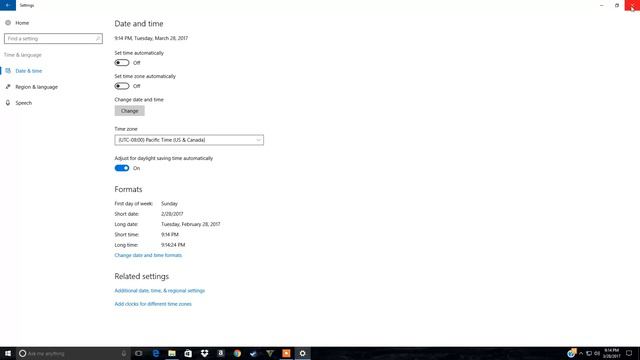The width and height of the screenshot is (640, 360).
Task: Click Add clocks for different time zones
Action: click(153, 304)
